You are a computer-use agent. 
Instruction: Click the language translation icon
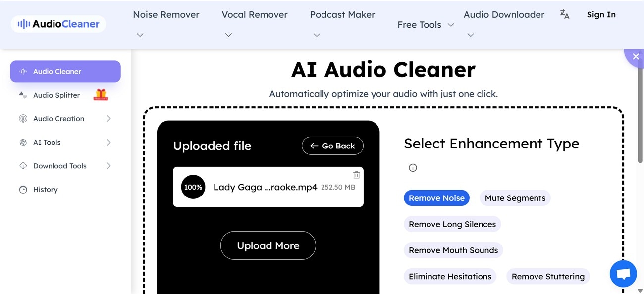point(564,15)
